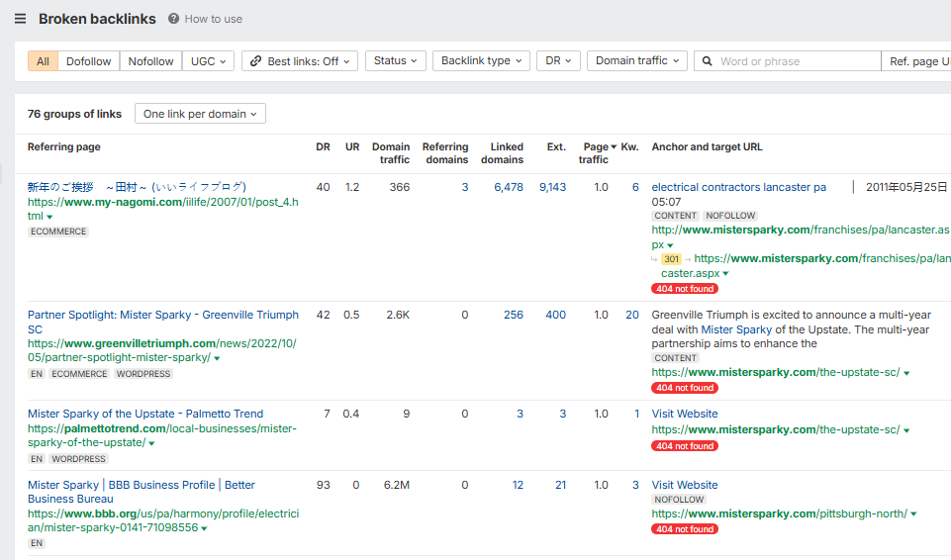Click the 3 referring domains value in my-nagomi row
Viewport: 951px width, 560px height.
click(x=464, y=187)
